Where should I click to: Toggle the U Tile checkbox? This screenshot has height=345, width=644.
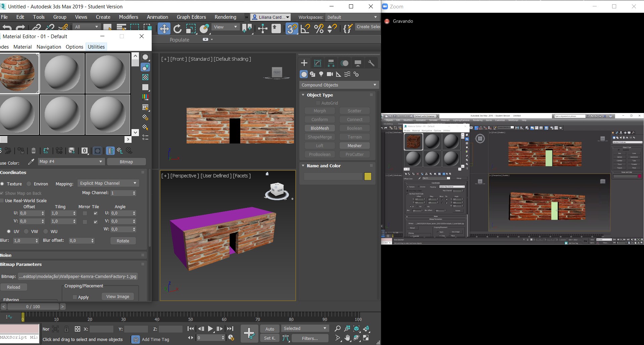[96, 213]
